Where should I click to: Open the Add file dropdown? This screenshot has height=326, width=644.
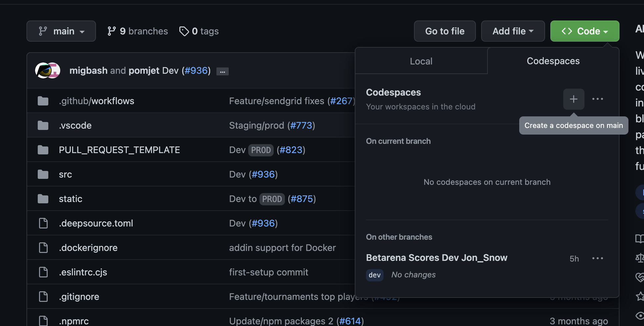[x=513, y=31]
